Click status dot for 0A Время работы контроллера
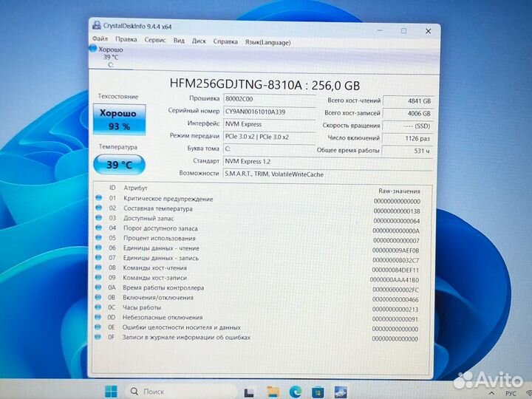 (98, 287)
